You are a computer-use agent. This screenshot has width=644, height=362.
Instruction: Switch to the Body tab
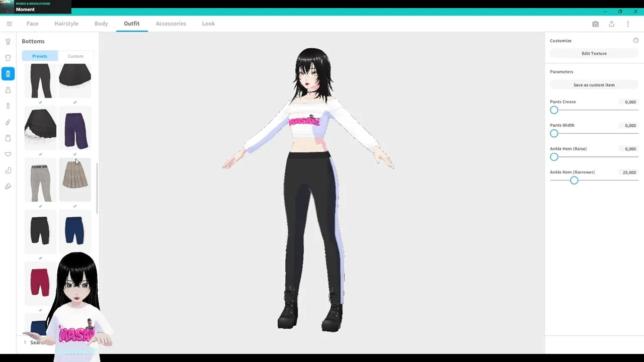[101, 24]
